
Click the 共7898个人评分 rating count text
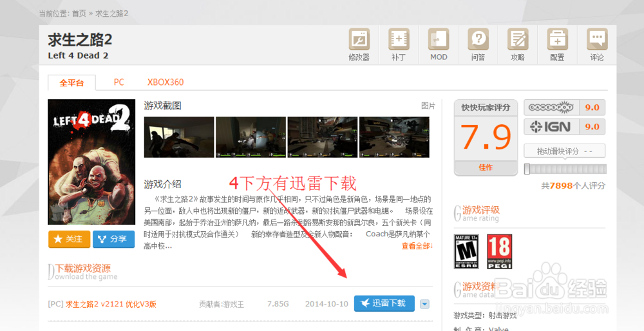pos(573,185)
